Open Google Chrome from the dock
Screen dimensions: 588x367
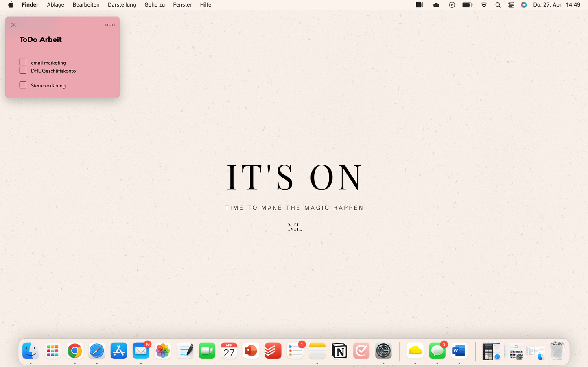coord(74,351)
